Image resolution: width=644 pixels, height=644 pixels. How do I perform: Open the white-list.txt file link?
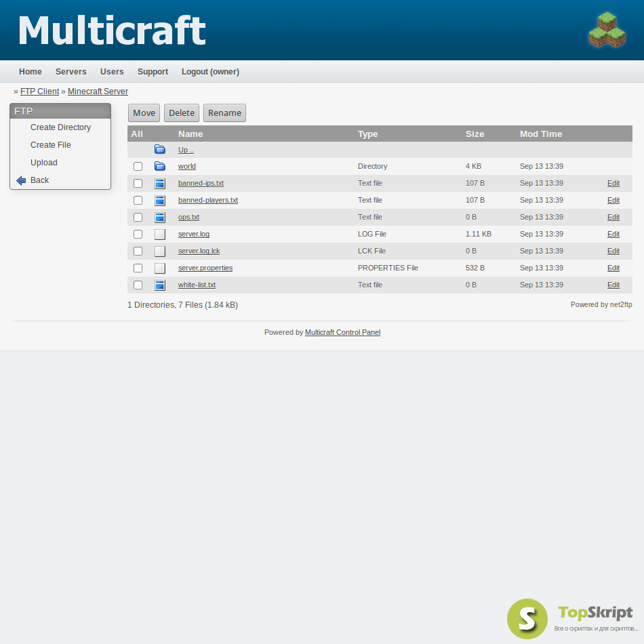tap(197, 285)
